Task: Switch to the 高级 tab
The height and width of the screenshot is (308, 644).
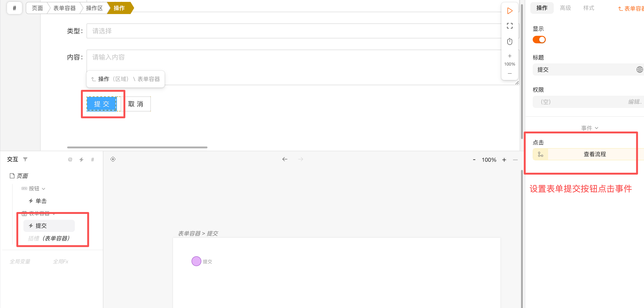Action: 565,8
